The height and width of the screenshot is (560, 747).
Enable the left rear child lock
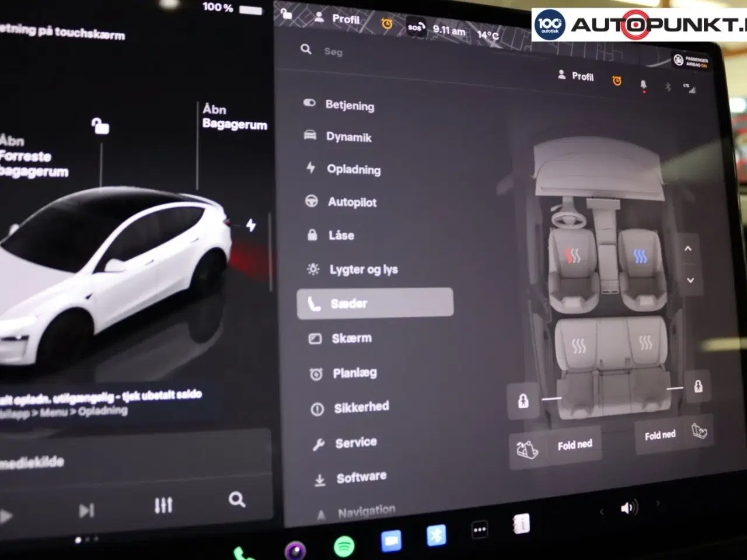coord(523,401)
